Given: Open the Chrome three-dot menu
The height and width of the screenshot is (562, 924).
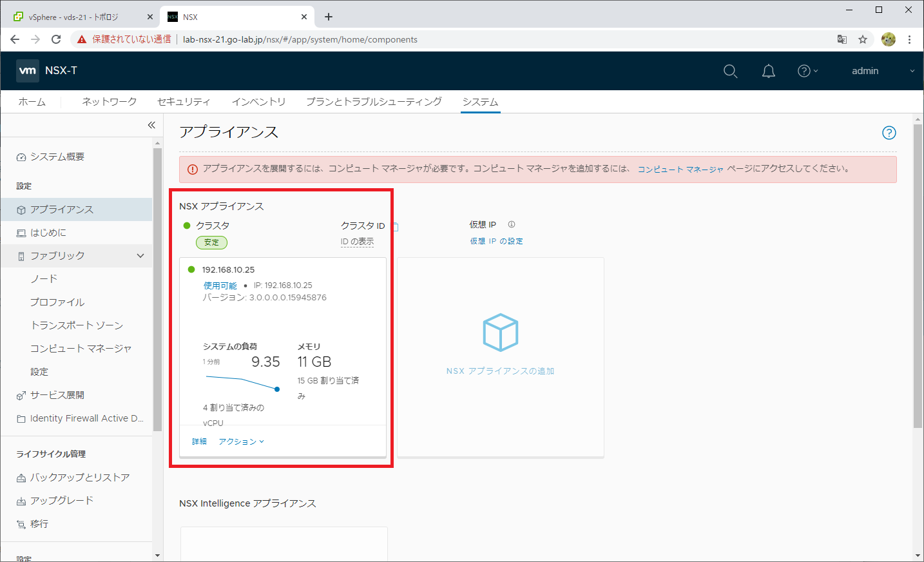Looking at the screenshot, I should [910, 39].
